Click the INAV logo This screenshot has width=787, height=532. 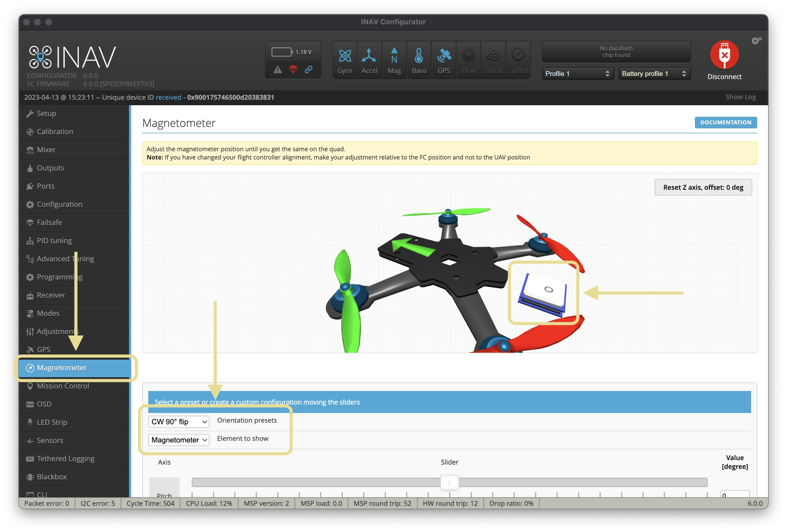(72, 57)
